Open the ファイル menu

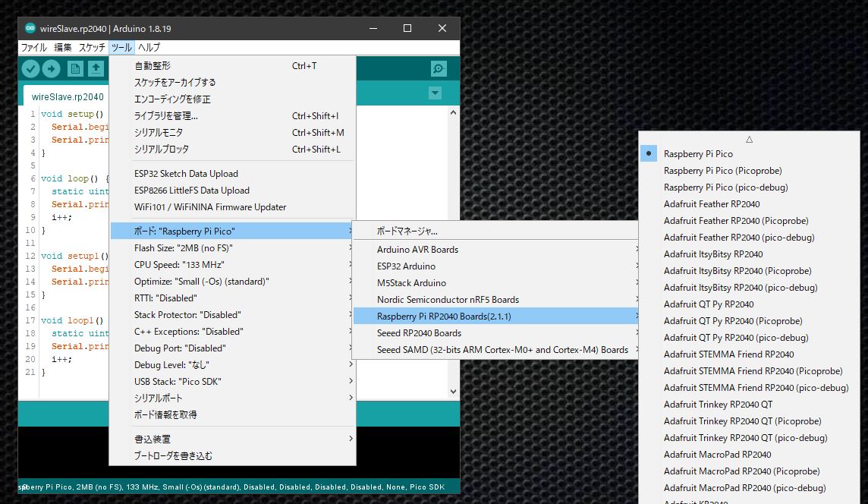point(33,47)
